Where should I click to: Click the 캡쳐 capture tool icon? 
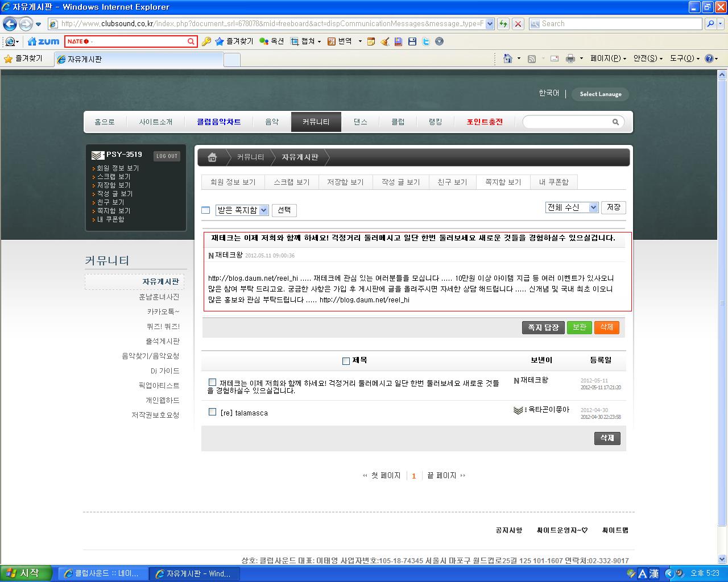295,41
